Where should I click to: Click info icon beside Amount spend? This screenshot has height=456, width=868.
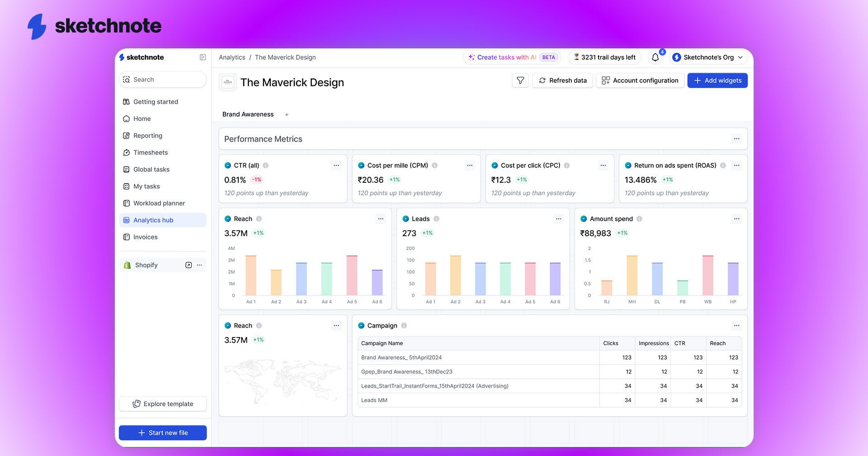tap(639, 219)
